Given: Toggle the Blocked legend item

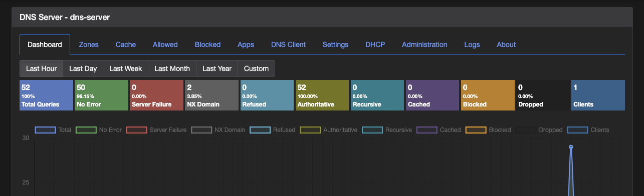Looking at the screenshot, I should click(476, 130).
